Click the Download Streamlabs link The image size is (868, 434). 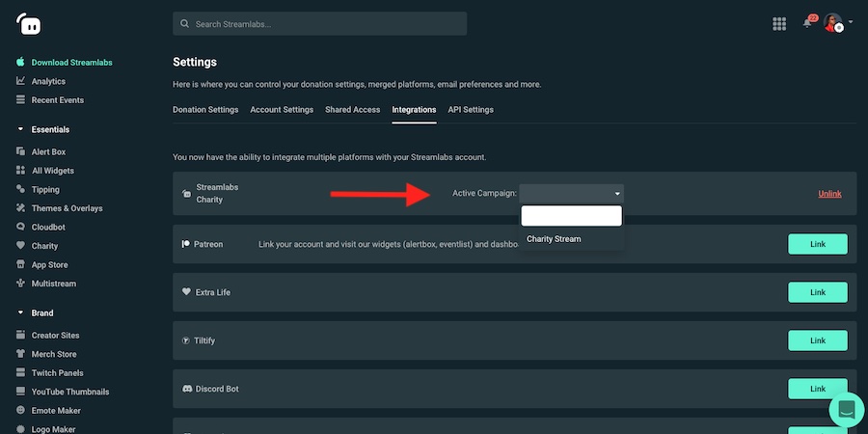point(72,63)
